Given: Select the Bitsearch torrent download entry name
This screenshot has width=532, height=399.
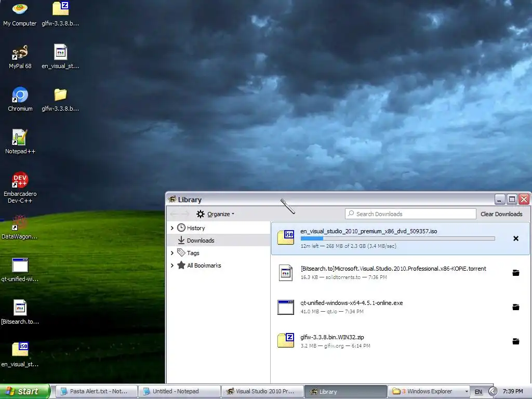Looking at the screenshot, I should point(393,269).
